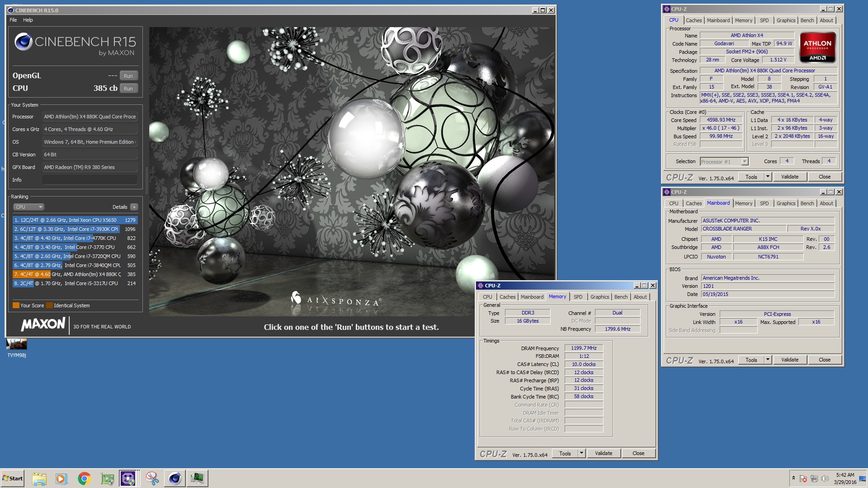Screen dimensions: 868x488
Task: Click Validate in mainboard CPU-Z window
Action: (790, 360)
